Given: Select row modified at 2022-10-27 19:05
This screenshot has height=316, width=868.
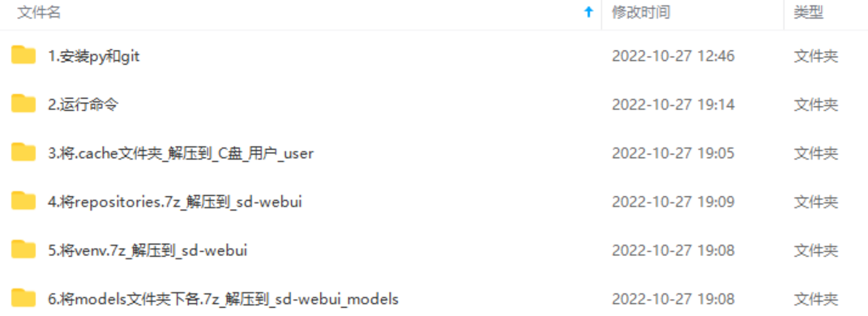Looking at the screenshot, I should [x=434, y=153].
